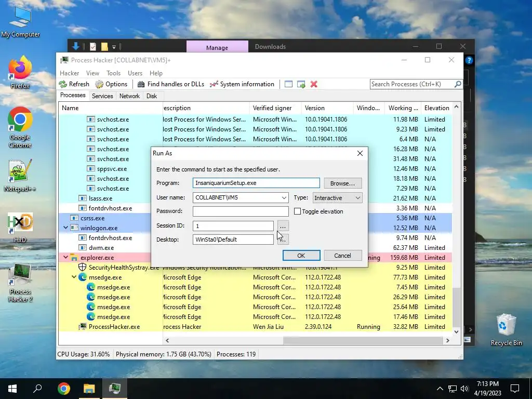Click the find window and thread icon
The height and width of the screenshot is (399, 532).
click(301, 84)
